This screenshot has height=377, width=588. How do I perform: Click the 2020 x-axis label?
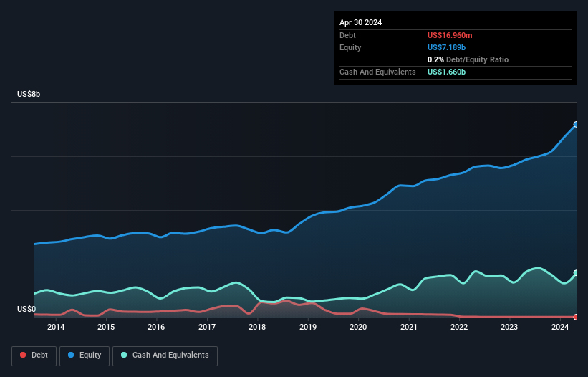358,327
